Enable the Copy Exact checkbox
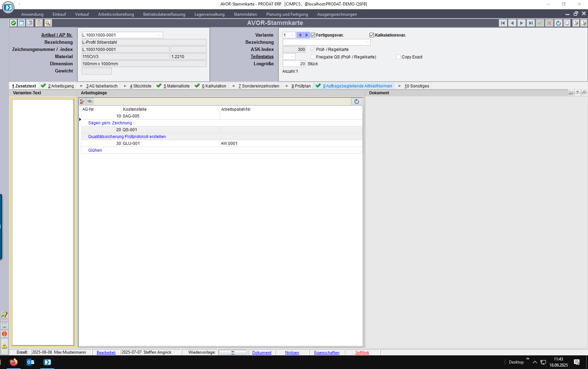The width and height of the screenshot is (588, 369). click(398, 57)
